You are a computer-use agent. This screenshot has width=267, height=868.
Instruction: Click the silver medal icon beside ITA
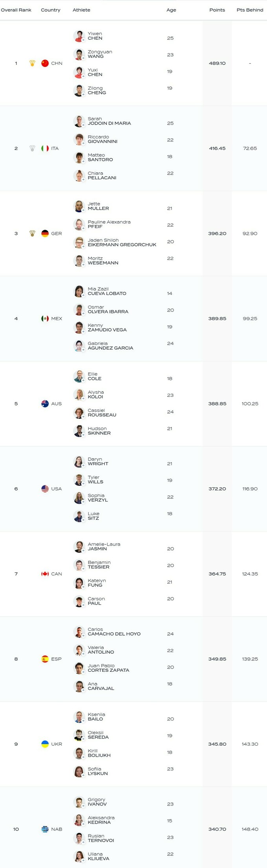click(33, 148)
